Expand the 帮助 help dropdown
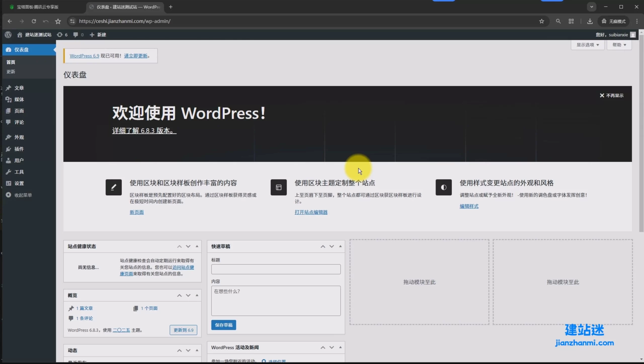The width and height of the screenshot is (644, 364). tap(619, 45)
